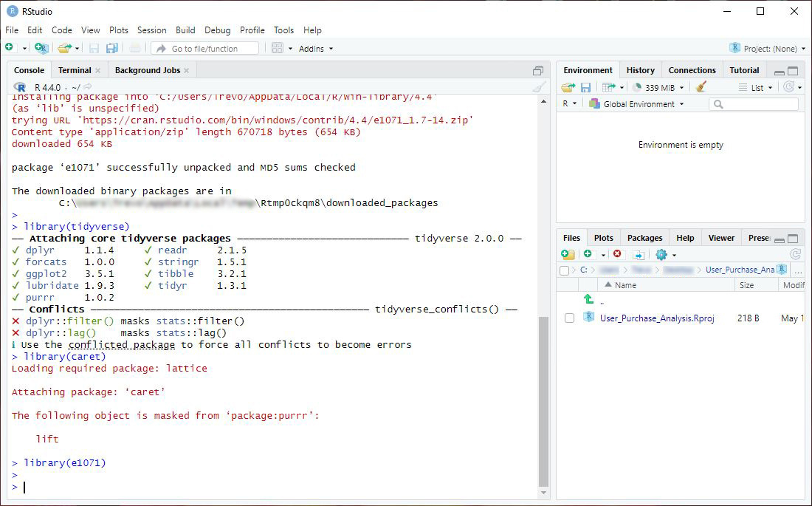The image size is (812, 506).
Task: Open the recent files dropdown arrow
Action: click(78, 48)
